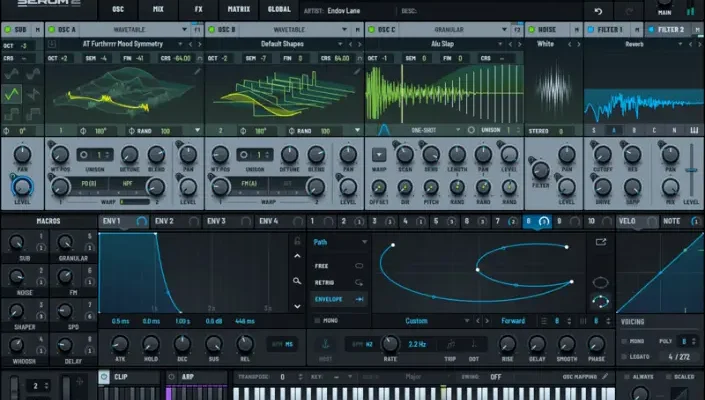Click the undo arrow icon

(598, 11)
